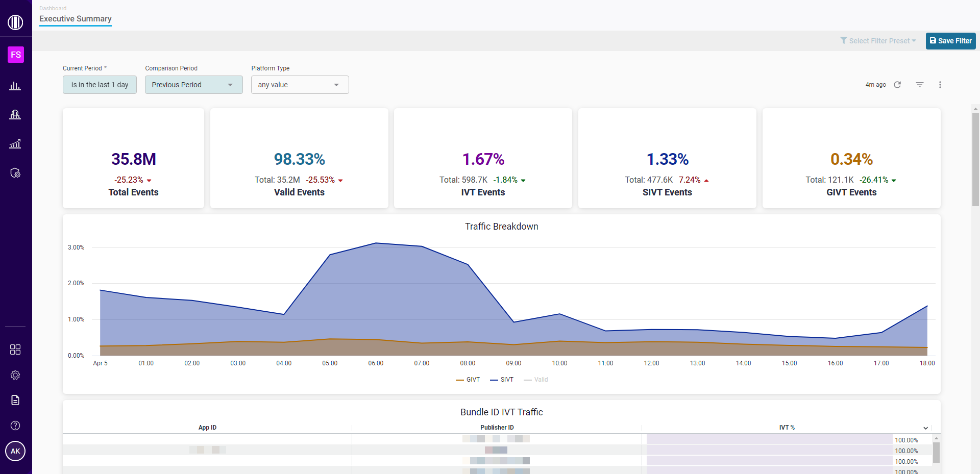Open the Platform Type dropdown
Viewport: 980px width, 474px height.
tap(300, 85)
